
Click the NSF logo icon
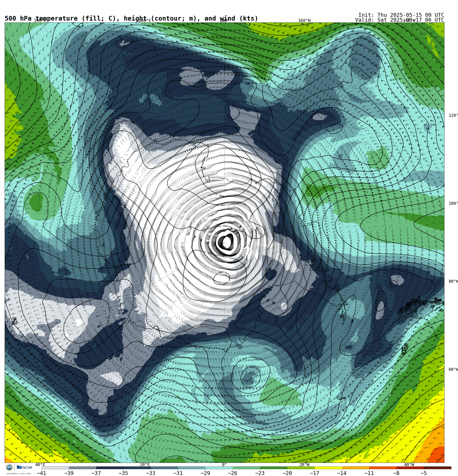(9, 467)
